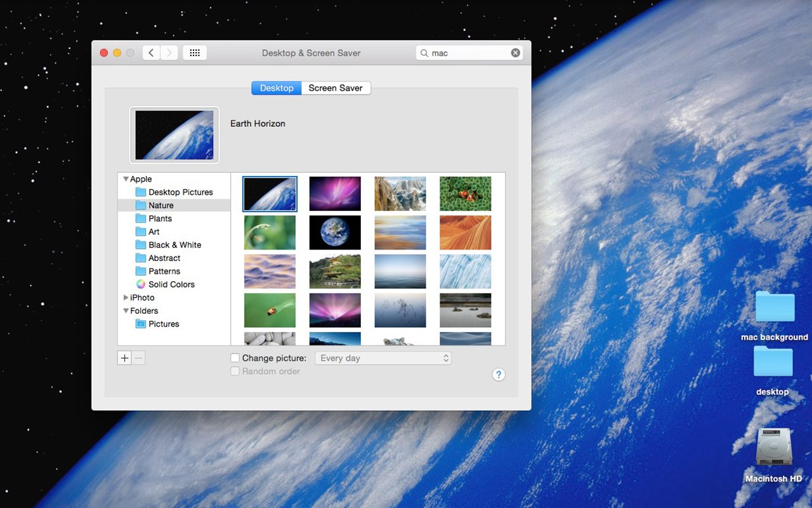Choose the calm gray-blue sea thumbnail
The image size is (812, 508).
[400, 271]
